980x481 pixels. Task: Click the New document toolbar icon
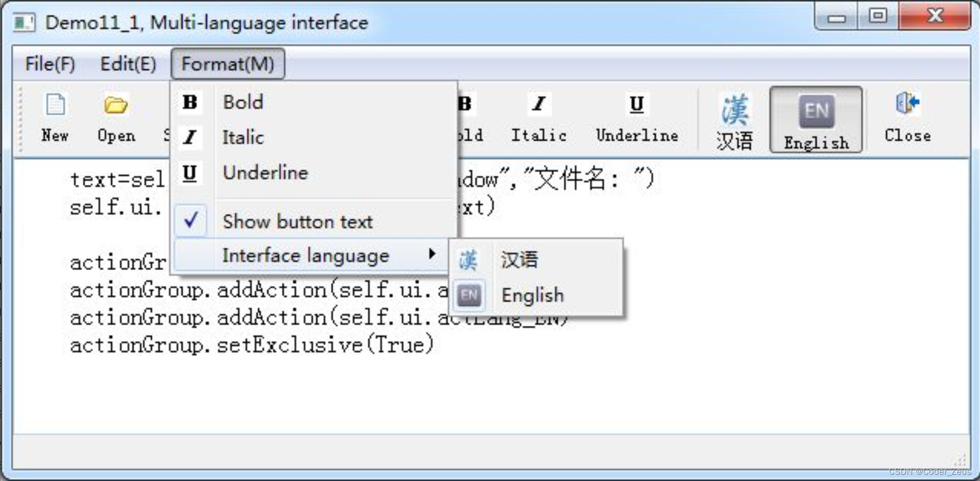click(55, 118)
